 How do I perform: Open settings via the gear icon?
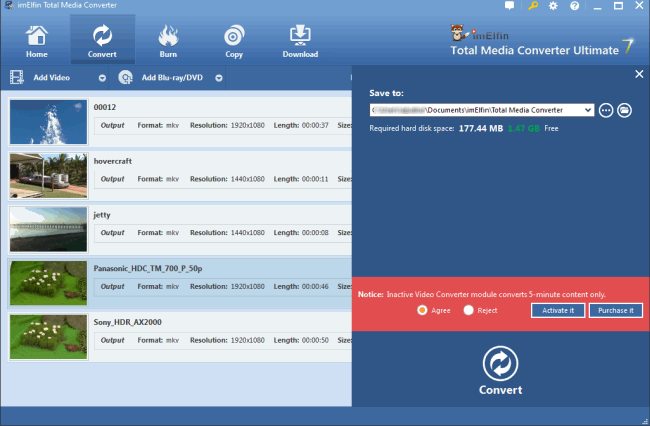click(553, 6)
